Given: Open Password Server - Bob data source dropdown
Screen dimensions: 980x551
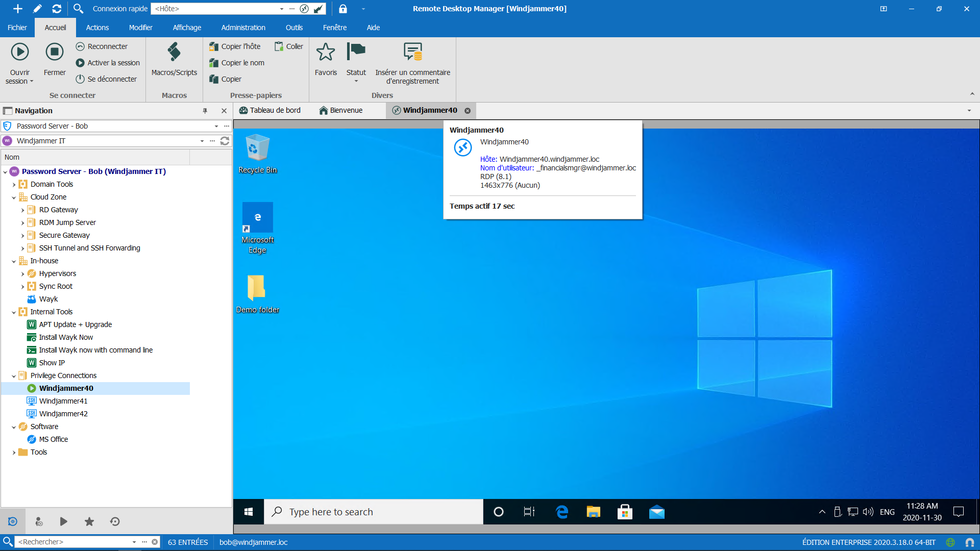Looking at the screenshot, I should (216, 126).
